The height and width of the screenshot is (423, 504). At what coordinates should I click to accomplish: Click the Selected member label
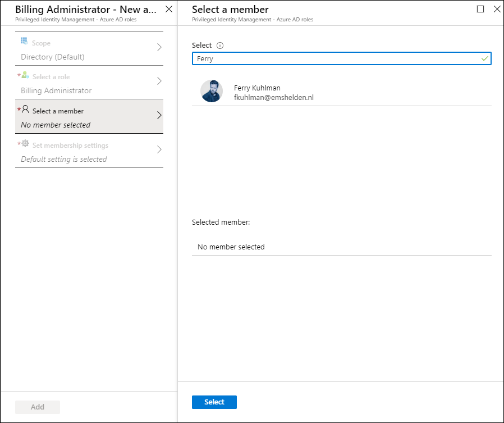[x=221, y=222]
